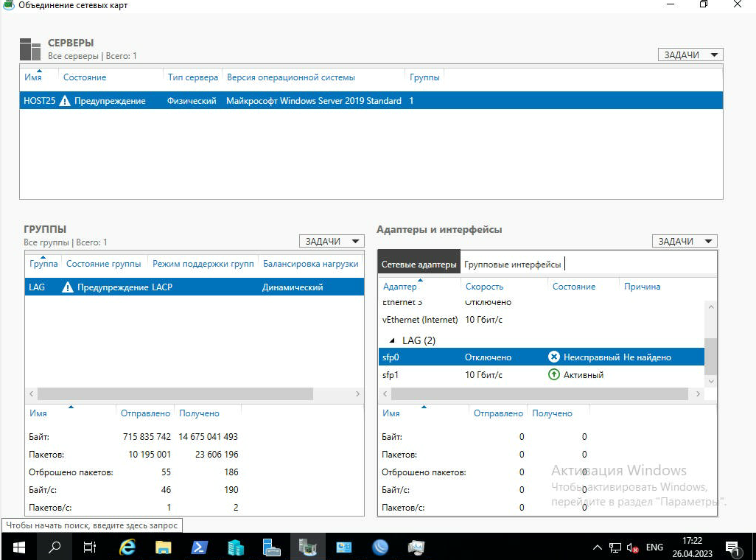Open Internet Explorer from the taskbar
The height and width of the screenshot is (560, 756).
[127, 547]
